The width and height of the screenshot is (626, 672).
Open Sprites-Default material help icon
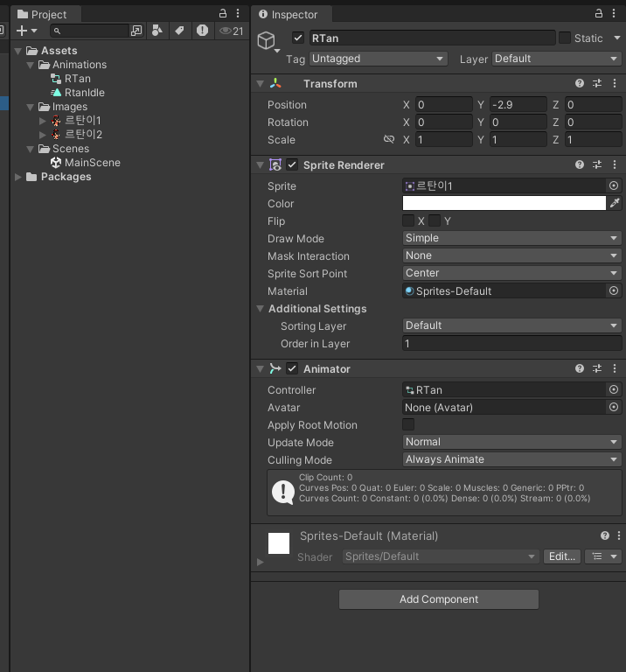click(x=605, y=535)
